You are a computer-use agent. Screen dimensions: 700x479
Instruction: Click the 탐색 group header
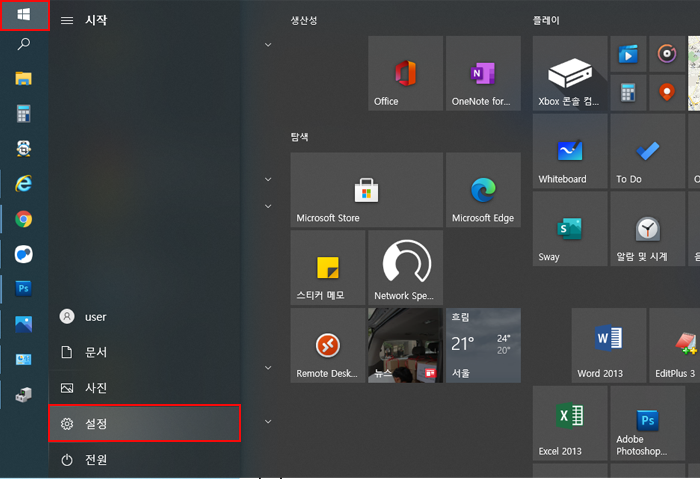tap(300, 137)
